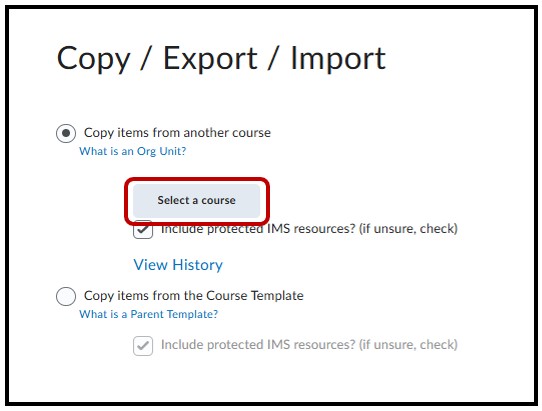Screen dimensions: 542x411
Task: Uncheck the enabled 'Include protected IMS resources' checkbox
Action: tap(143, 230)
